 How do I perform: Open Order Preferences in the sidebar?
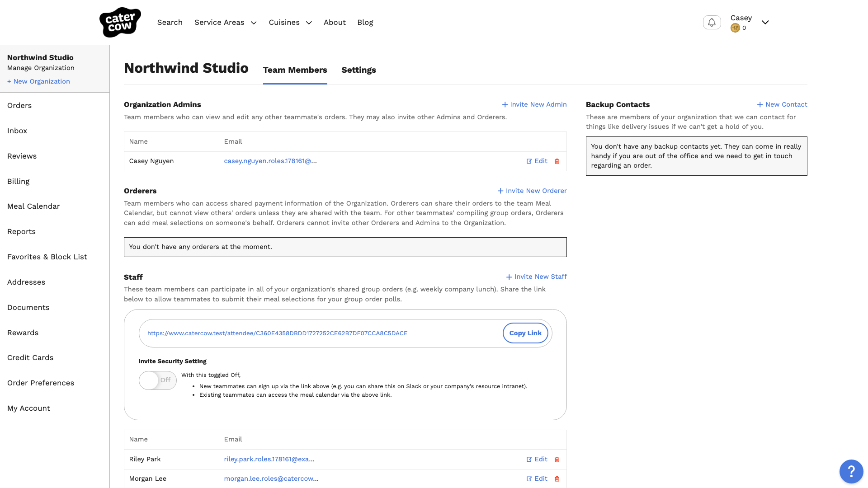pyautogui.click(x=41, y=383)
